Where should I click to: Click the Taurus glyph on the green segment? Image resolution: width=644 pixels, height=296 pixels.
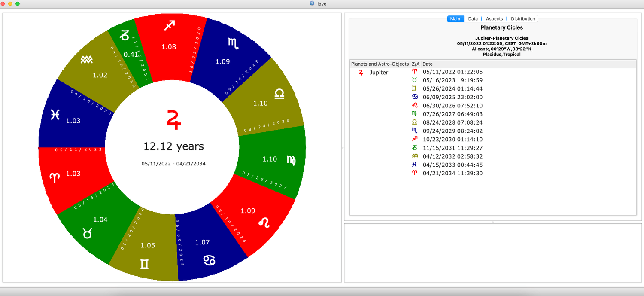[x=88, y=233]
